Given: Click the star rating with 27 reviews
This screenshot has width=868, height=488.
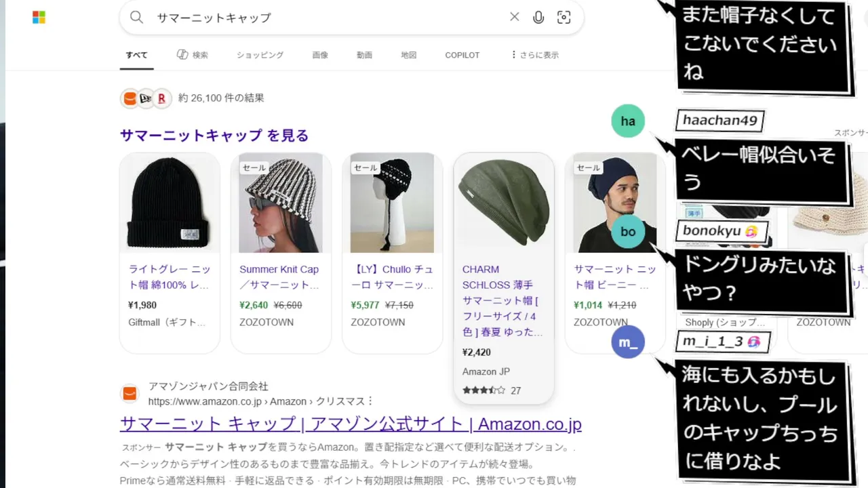Looking at the screenshot, I should pos(492,390).
